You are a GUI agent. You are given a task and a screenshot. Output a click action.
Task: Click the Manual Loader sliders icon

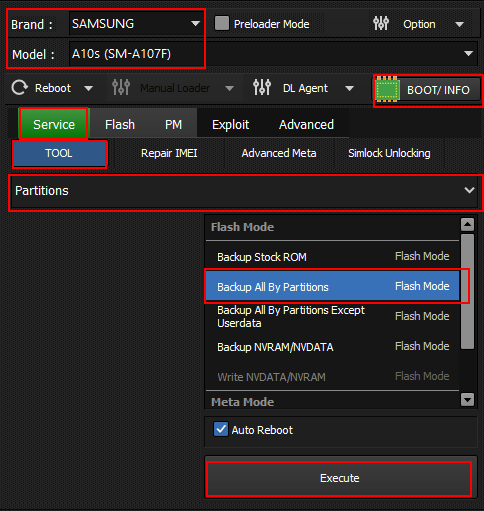(x=121, y=88)
